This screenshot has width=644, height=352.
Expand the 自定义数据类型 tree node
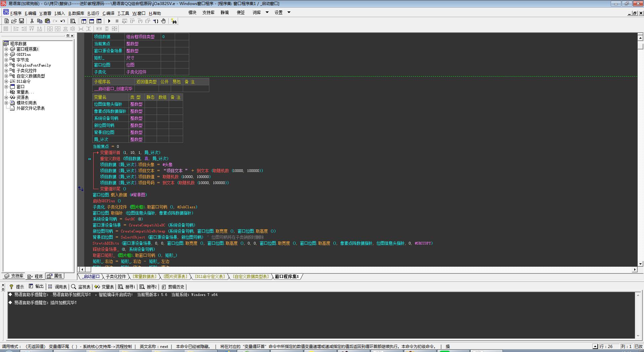coord(6,76)
